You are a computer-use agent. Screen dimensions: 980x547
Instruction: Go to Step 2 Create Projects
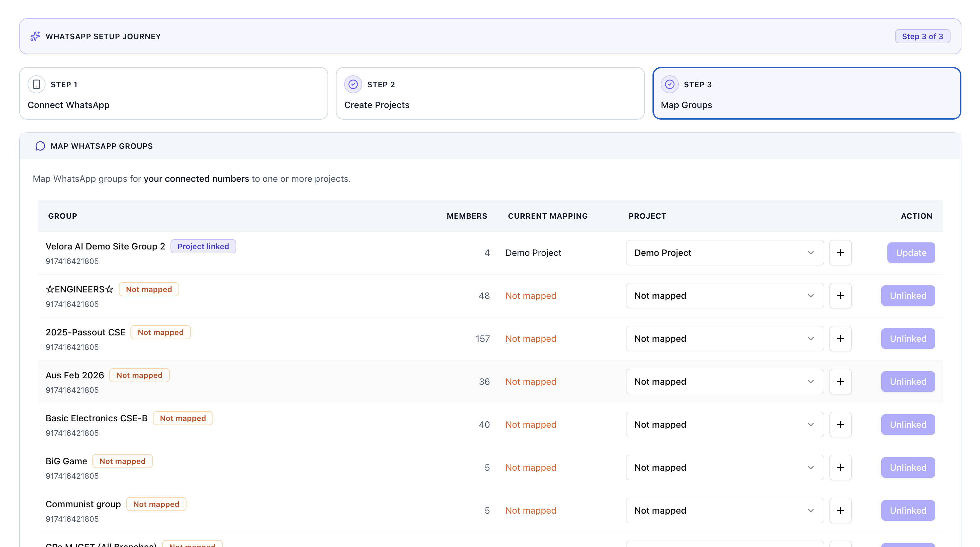tap(490, 94)
